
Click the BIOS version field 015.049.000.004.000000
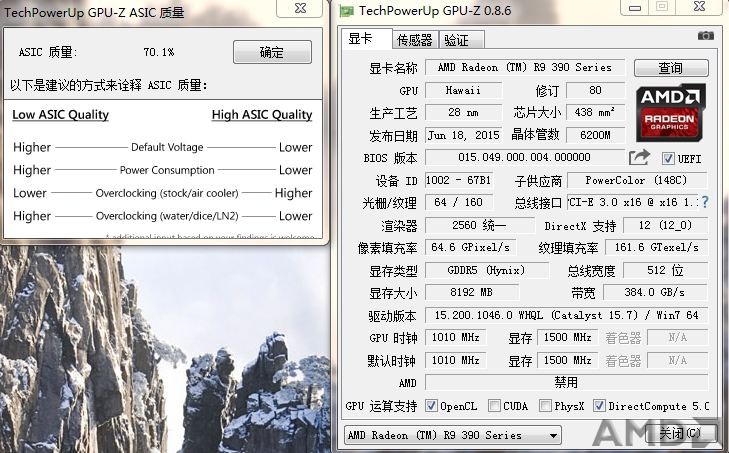[525, 157]
